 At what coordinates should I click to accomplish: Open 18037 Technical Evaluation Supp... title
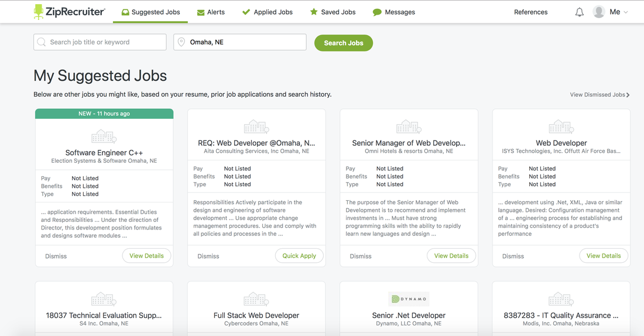[104, 316]
